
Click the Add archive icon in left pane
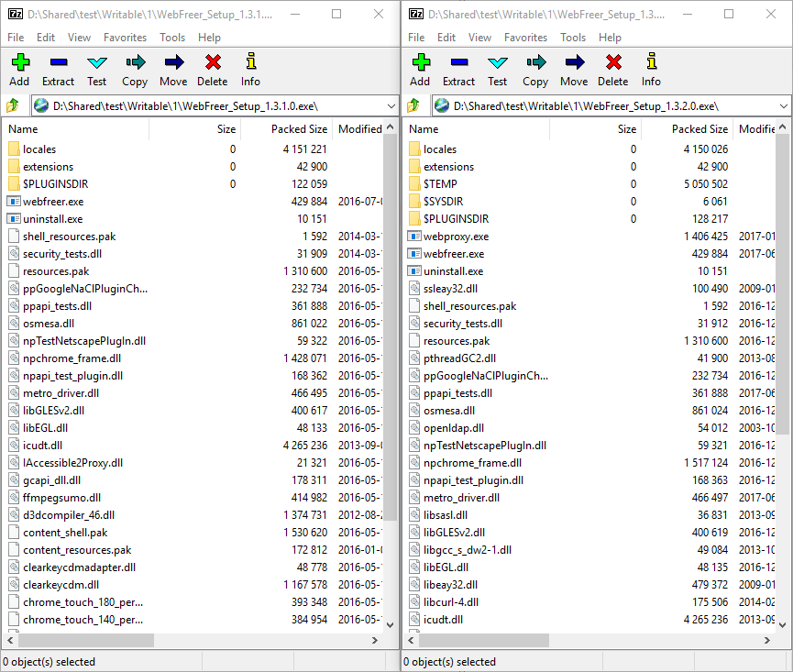coord(19,69)
